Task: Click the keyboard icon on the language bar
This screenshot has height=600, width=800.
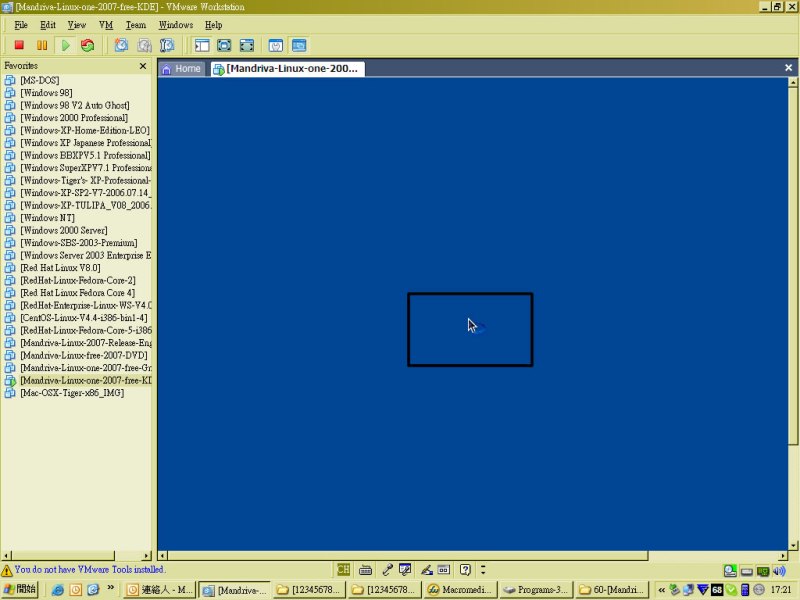Action: click(365, 570)
